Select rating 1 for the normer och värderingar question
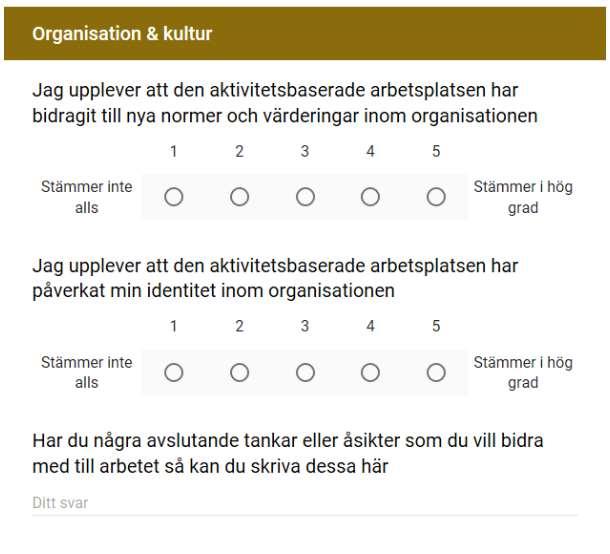Screen dimensions: 610x554 pos(174,197)
